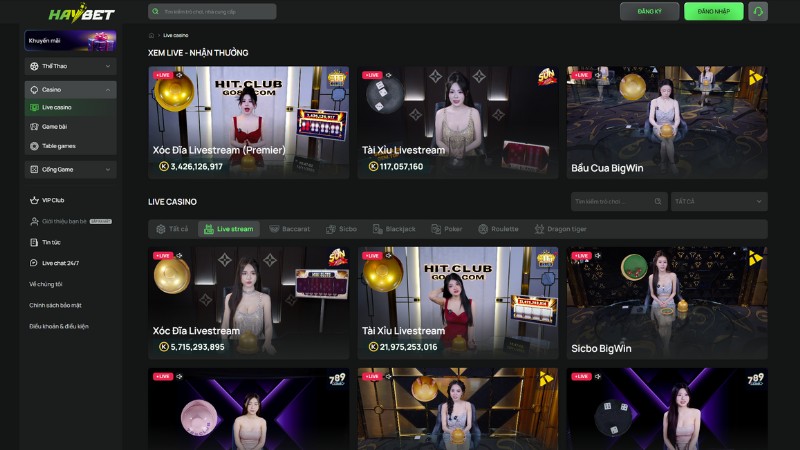Image resolution: width=800 pixels, height=450 pixels.
Task: Click the HayBet logo
Action: tap(82, 13)
